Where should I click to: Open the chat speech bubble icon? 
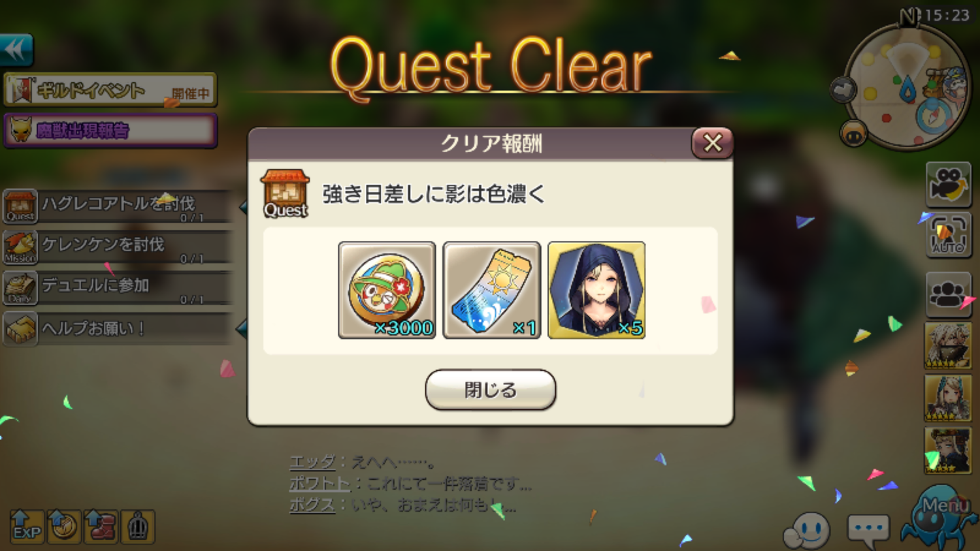click(x=868, y=530)
